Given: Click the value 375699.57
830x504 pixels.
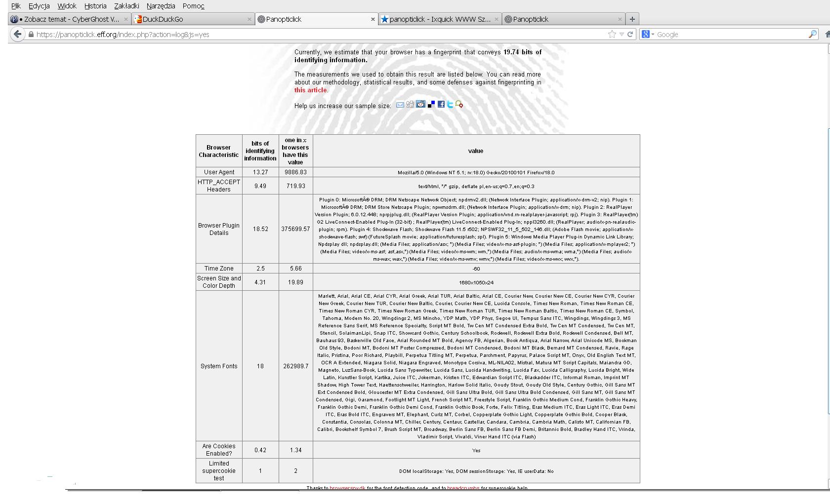Looking at the screenshot, I should (295, 229).
